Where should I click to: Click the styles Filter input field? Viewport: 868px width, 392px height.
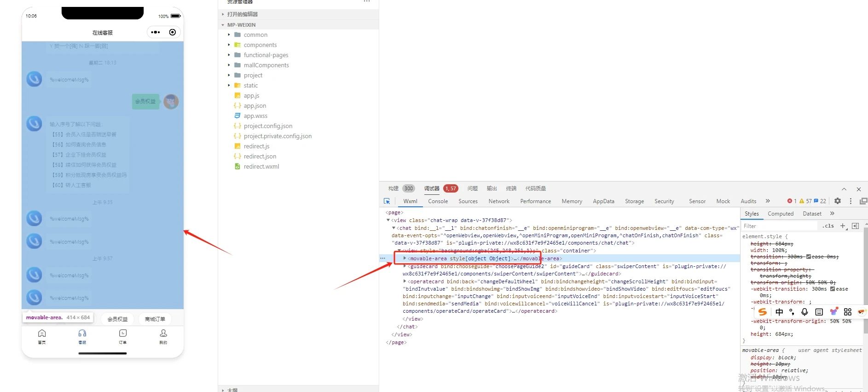click(x=779, y=226)
